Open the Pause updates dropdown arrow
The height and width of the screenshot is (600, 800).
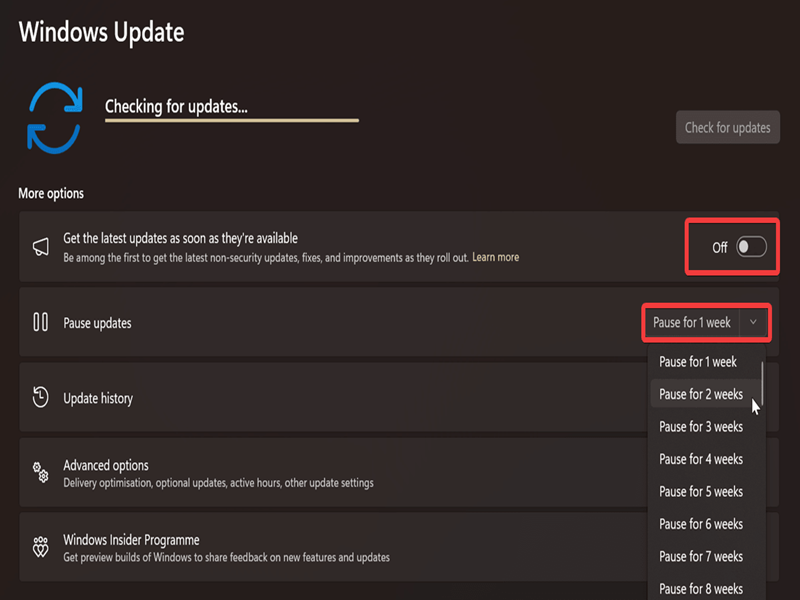pyautogui.click(x=753, y=322)
